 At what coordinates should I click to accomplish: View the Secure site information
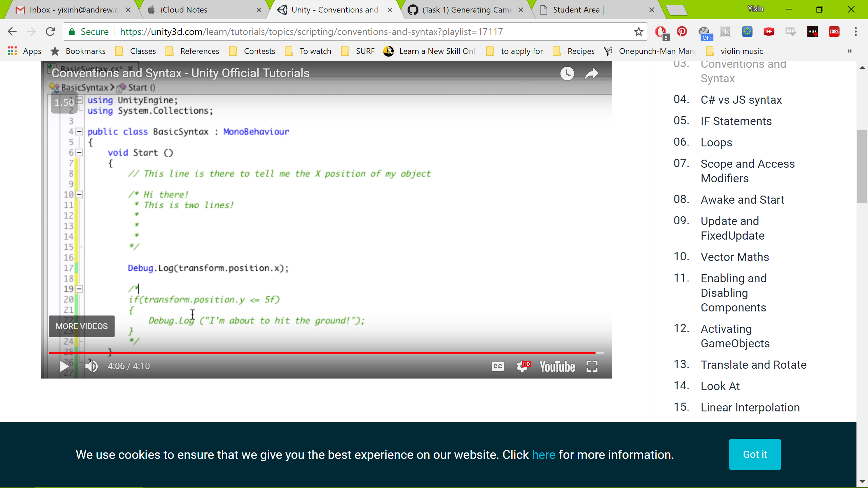pos(89,32)
